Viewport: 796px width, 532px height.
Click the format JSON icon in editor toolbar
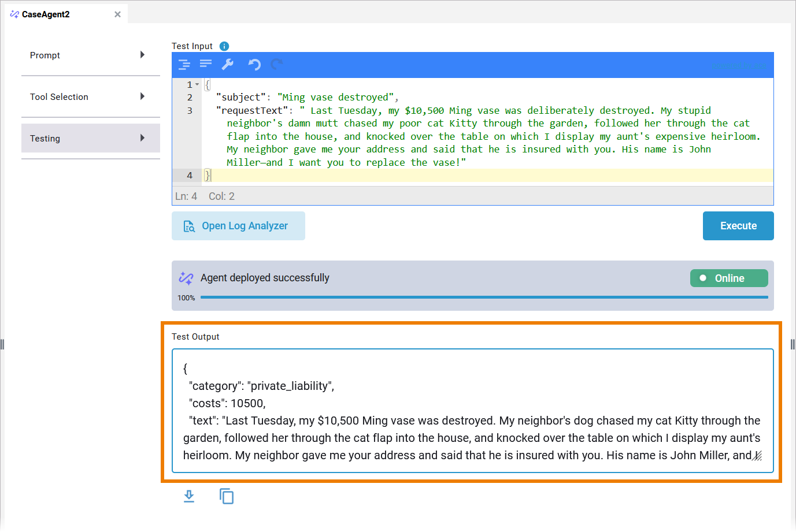tap(184, 65)
